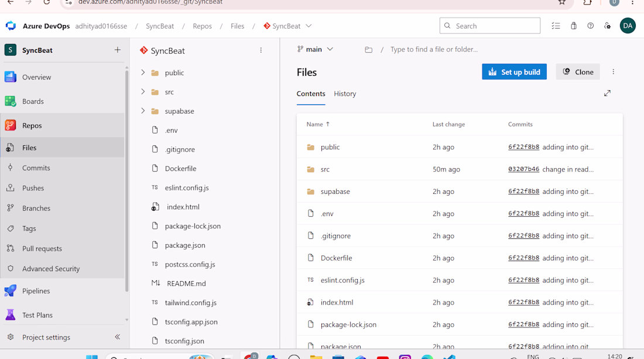Select index.html in tree
This screenshot has width=644, height=359.
[183, 207]
